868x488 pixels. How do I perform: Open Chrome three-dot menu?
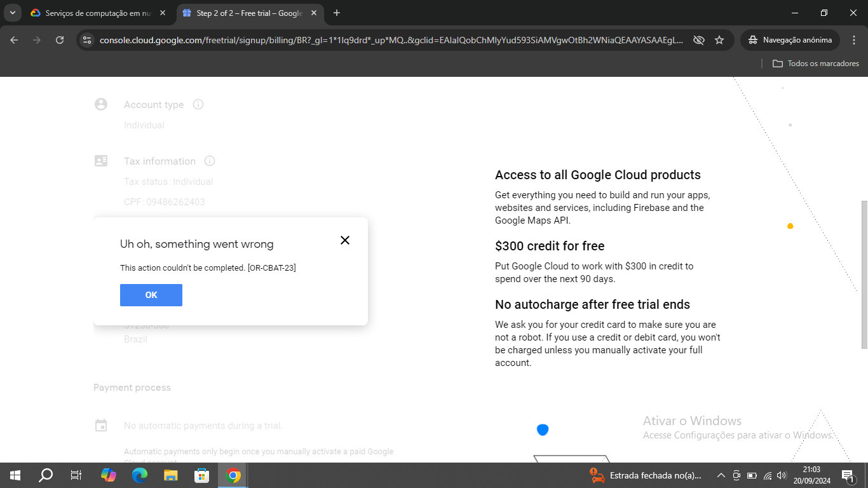pos(854,40)
